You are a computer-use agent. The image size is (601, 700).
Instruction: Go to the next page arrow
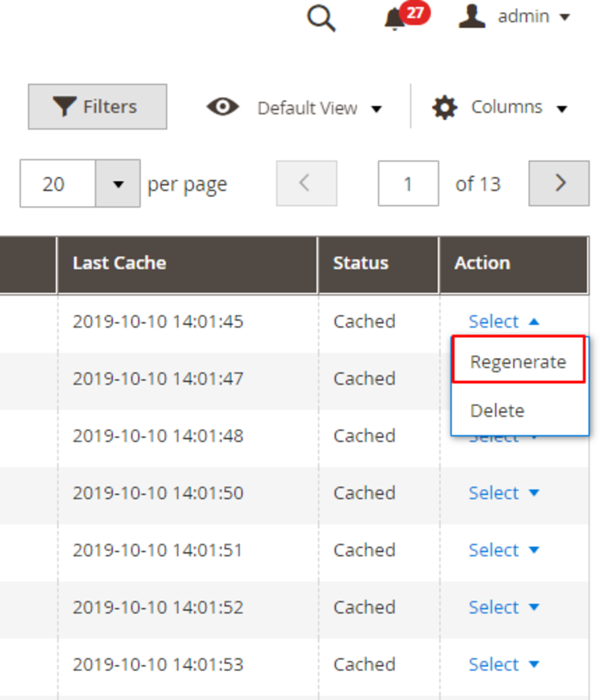pyautogui.click(x=559, y=183)
